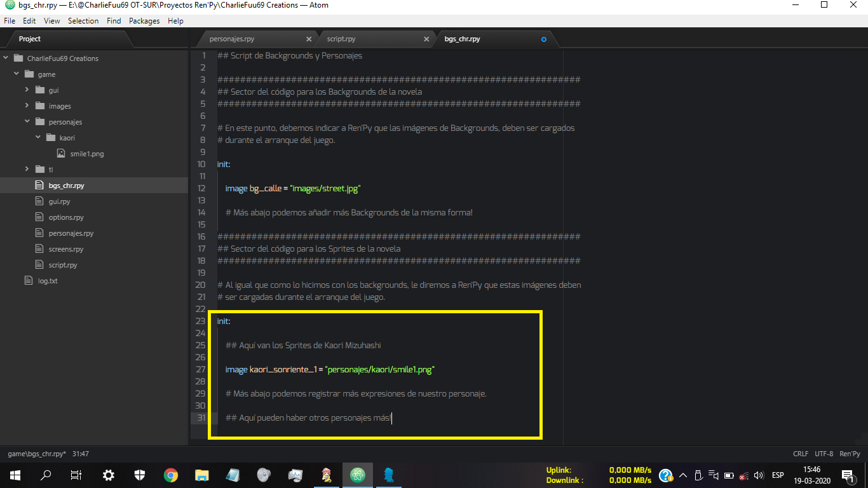Select the screens.rpy file icon
The height and width of the screenshot is (488, 868).
click(x=39, y=249)
